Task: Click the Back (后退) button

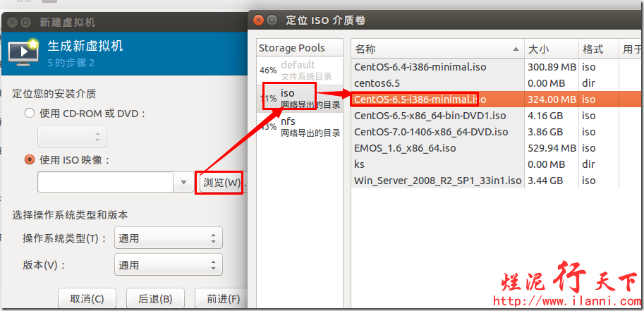Action: 154,298
